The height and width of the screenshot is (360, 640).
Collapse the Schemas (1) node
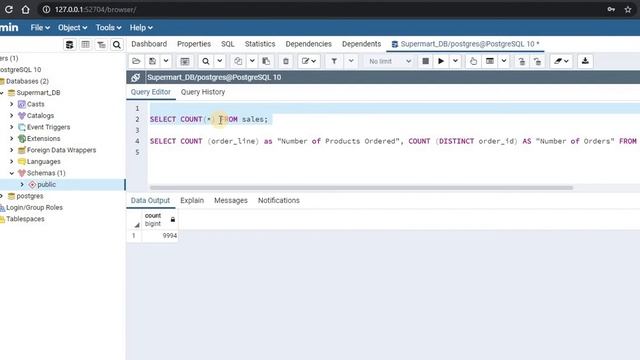click(x=11, y=173)
